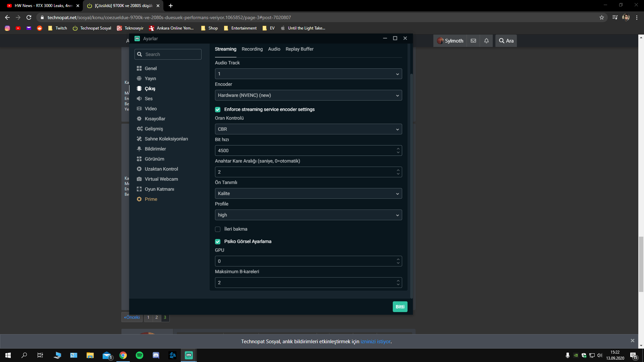Open the Genel settings icon

[x=139, y=68]
